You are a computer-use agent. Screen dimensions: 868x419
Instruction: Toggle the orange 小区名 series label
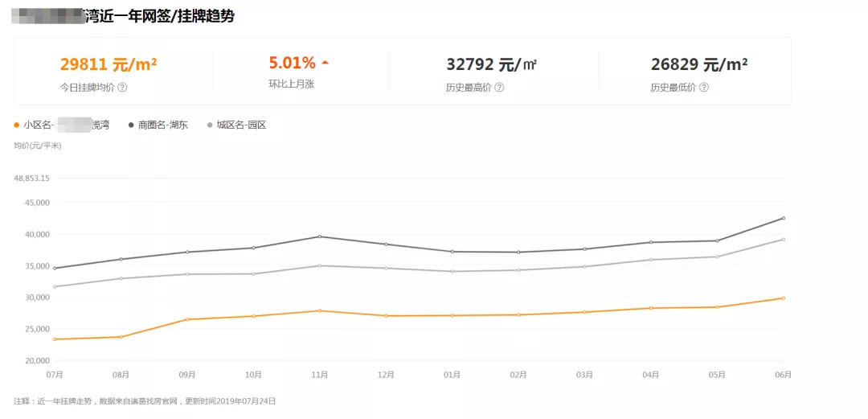[66, 125]
